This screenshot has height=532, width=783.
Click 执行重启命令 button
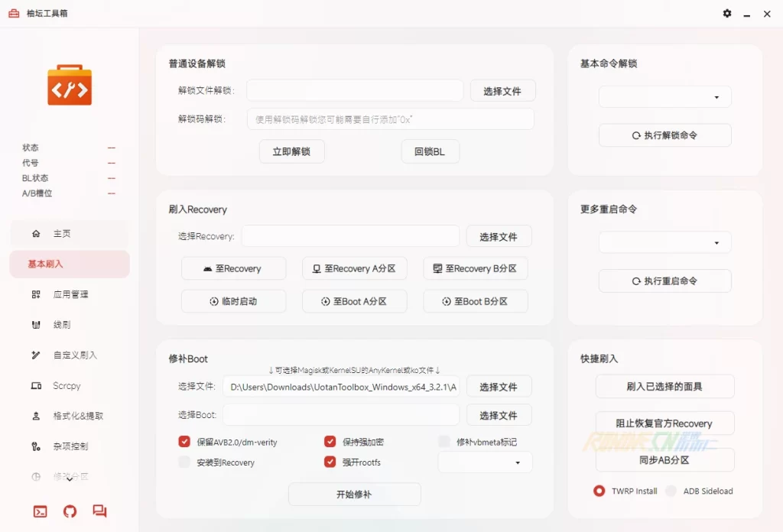point(664,281)
